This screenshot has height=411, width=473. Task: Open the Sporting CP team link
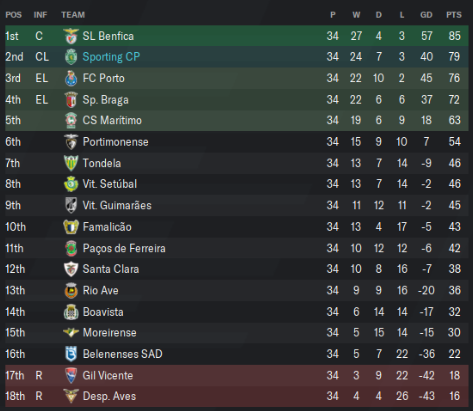[x=111, y=57]
